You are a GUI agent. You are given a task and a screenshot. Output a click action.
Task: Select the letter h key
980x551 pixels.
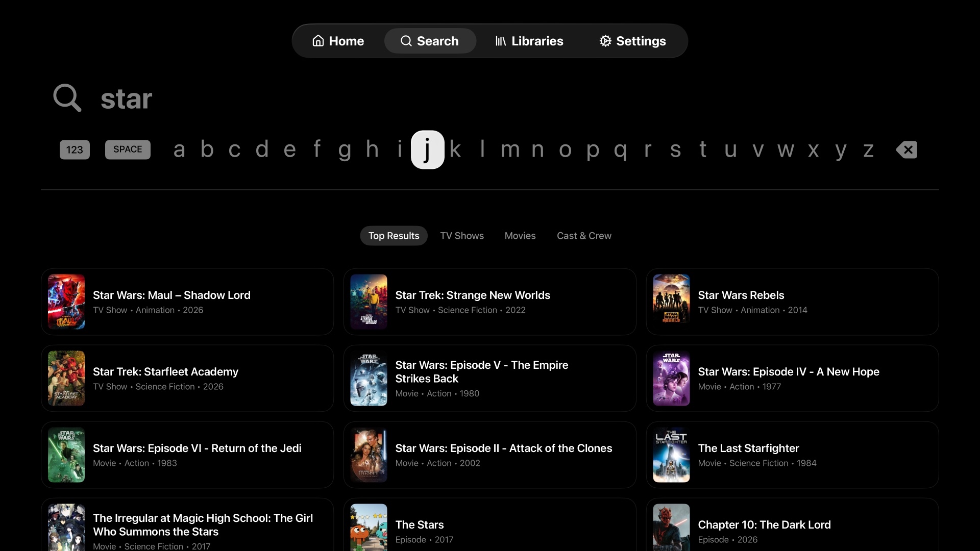(372, 149)
